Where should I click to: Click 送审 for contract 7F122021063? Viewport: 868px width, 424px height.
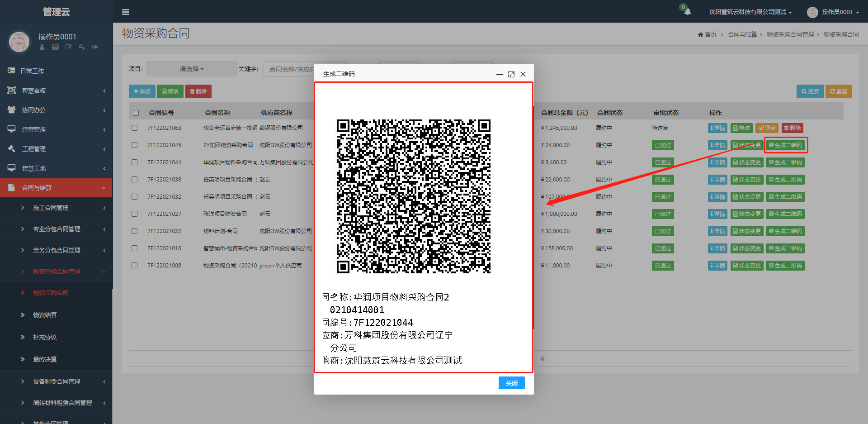tap(767, 128)
